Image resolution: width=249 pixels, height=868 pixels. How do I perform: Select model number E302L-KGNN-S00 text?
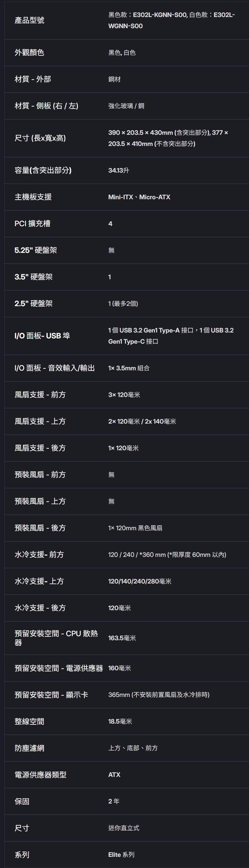tap(160, 15)
